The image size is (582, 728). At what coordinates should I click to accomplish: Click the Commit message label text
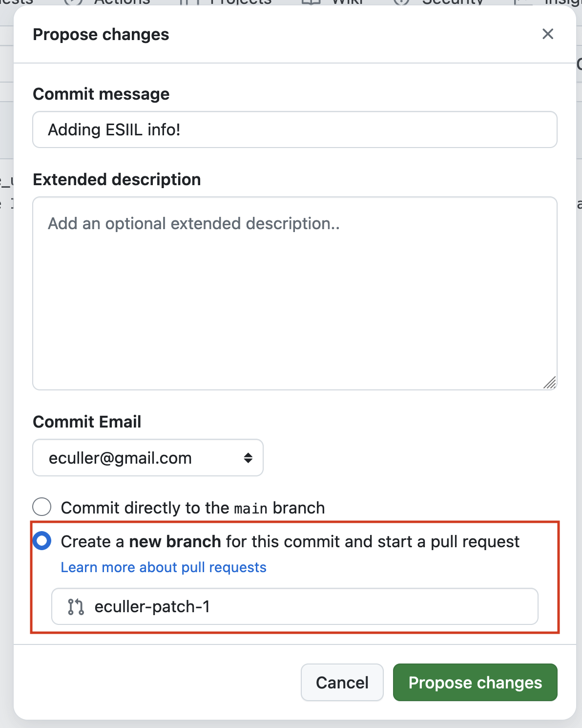[101, 94]
